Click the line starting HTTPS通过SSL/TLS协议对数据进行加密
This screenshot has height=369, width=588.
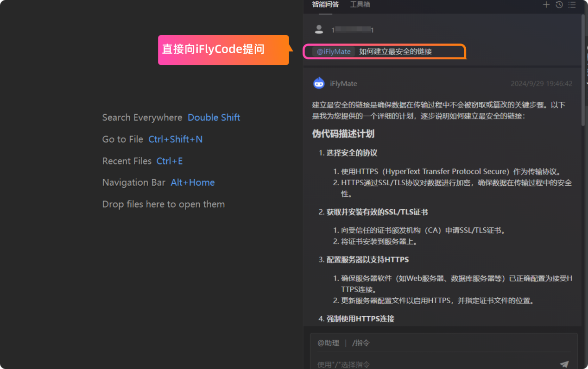(453, 188)
